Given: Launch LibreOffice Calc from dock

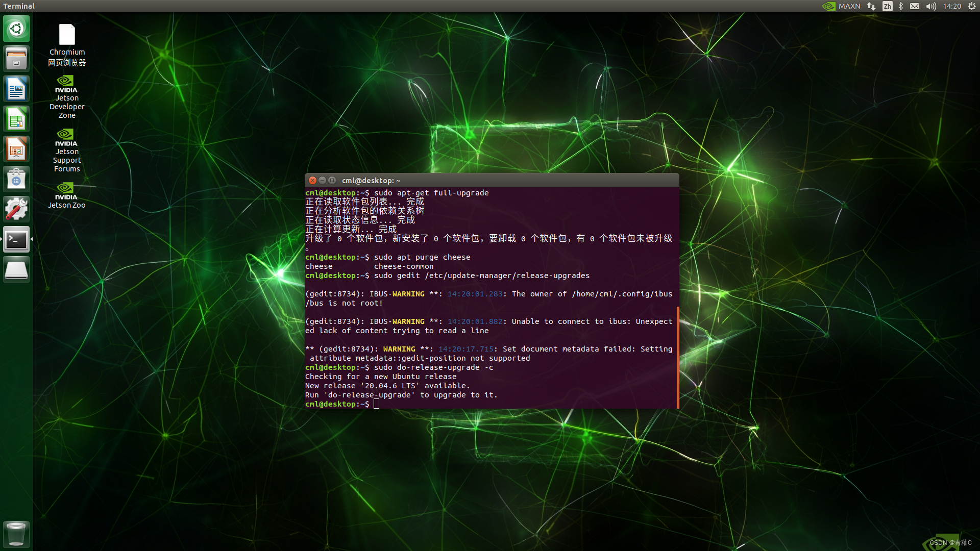Looking at the screenshot, I should pyautogui.click(x=16, y=119).
